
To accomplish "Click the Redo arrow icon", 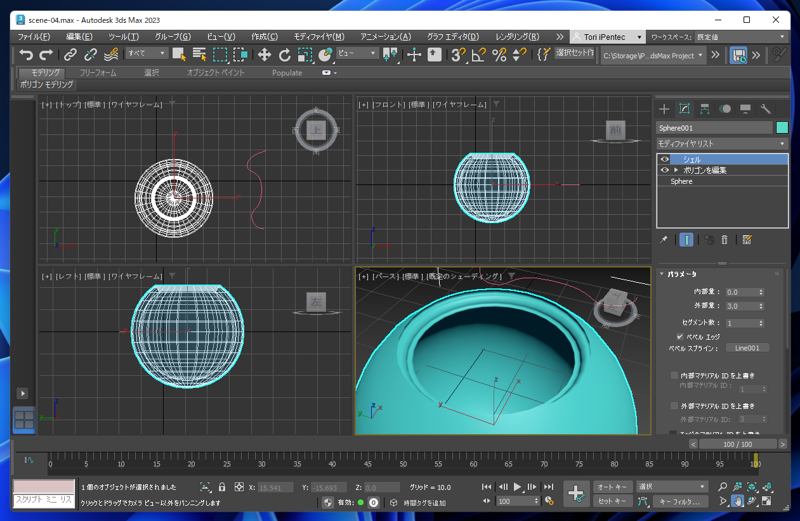I will [46, 55].
